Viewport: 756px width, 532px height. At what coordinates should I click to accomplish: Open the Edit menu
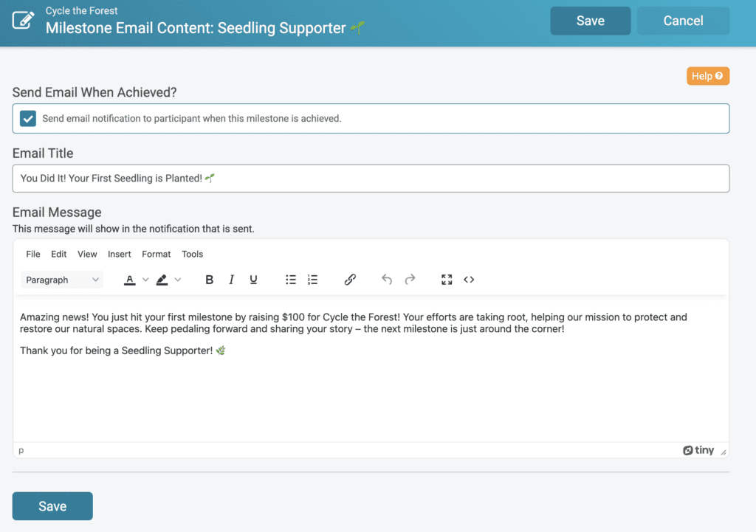(x=59, y=254)
